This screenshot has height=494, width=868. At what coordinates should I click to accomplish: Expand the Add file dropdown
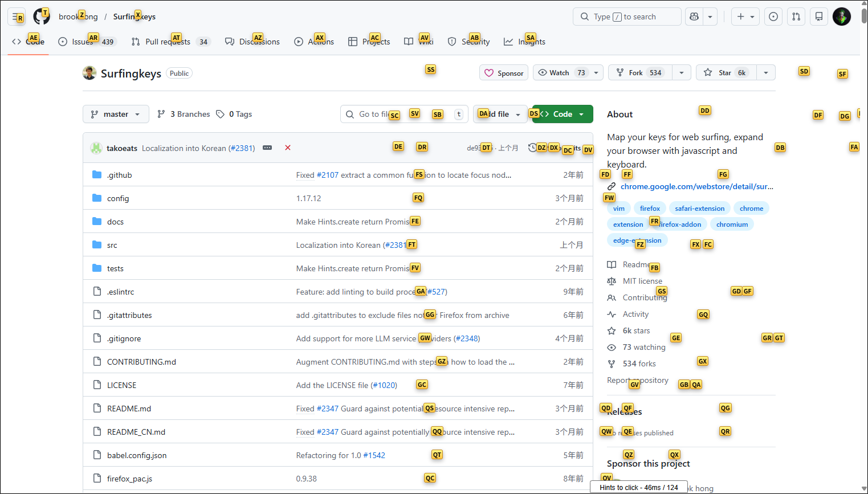[500, 115]
